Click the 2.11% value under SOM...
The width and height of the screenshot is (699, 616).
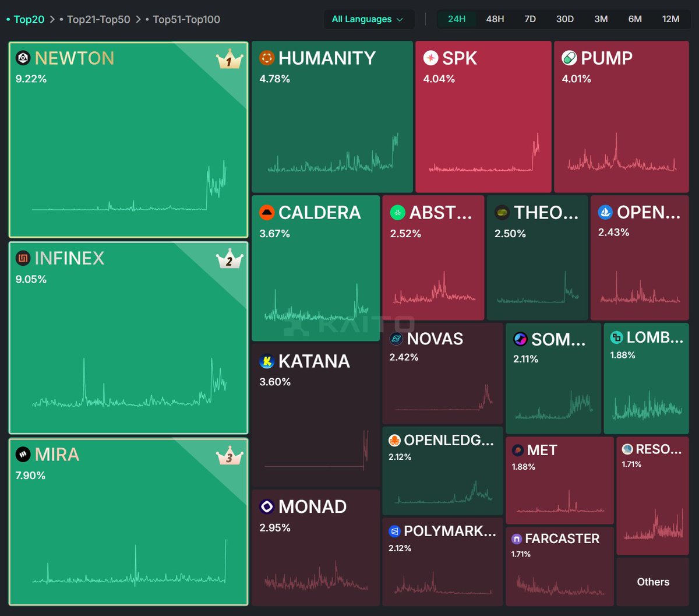click(x=525, y=359)
